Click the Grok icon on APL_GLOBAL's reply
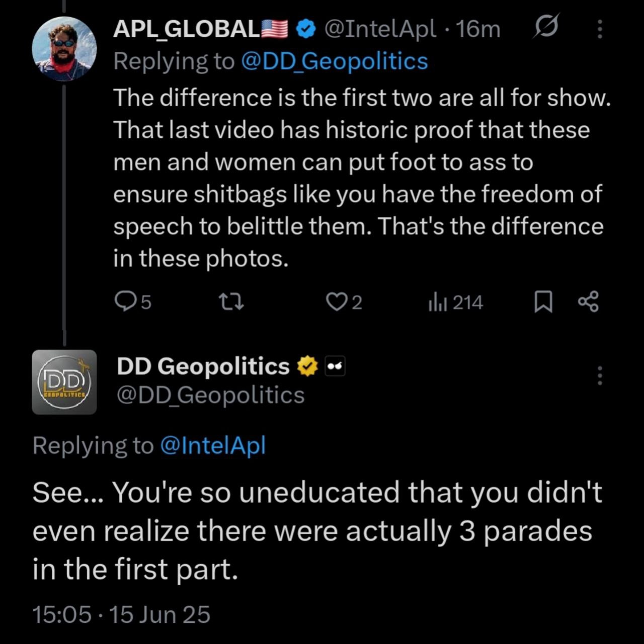 (546, 27)
